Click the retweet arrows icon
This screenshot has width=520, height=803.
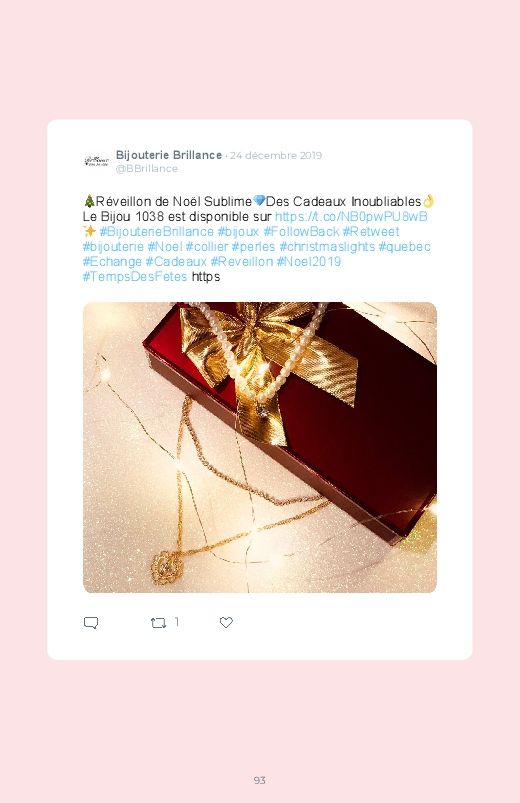(x=158, y=623)
